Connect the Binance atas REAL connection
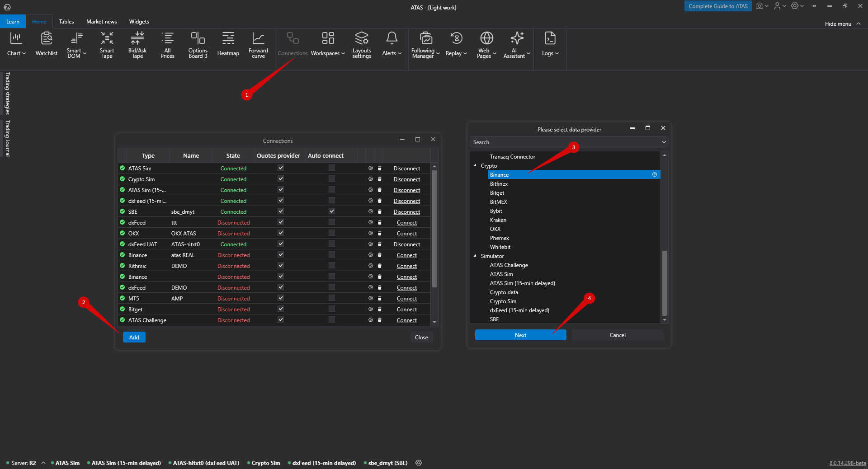Image resolution: width=868 pixels, height=469 pixels. click(407, 255)
